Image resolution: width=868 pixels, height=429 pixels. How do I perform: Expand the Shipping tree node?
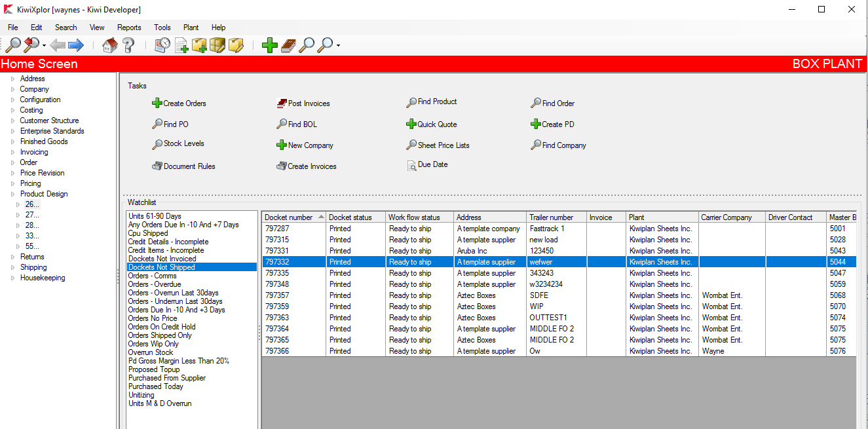pos(12,267)
